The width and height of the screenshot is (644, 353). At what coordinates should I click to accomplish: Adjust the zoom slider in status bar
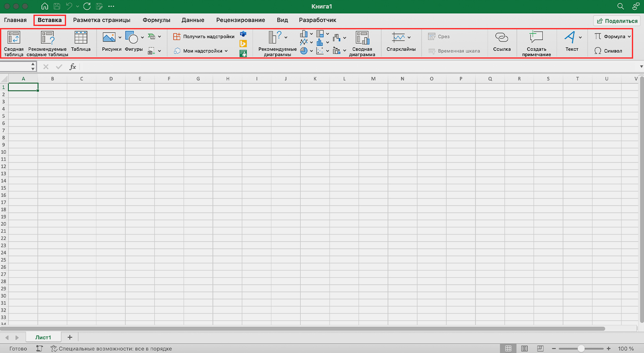(581, 348)
